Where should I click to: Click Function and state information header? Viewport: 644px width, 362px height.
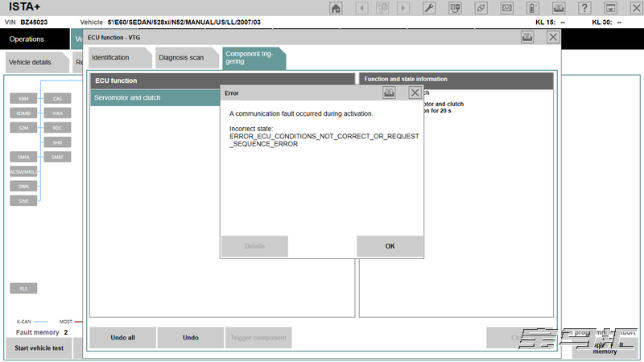pos(456,81)
